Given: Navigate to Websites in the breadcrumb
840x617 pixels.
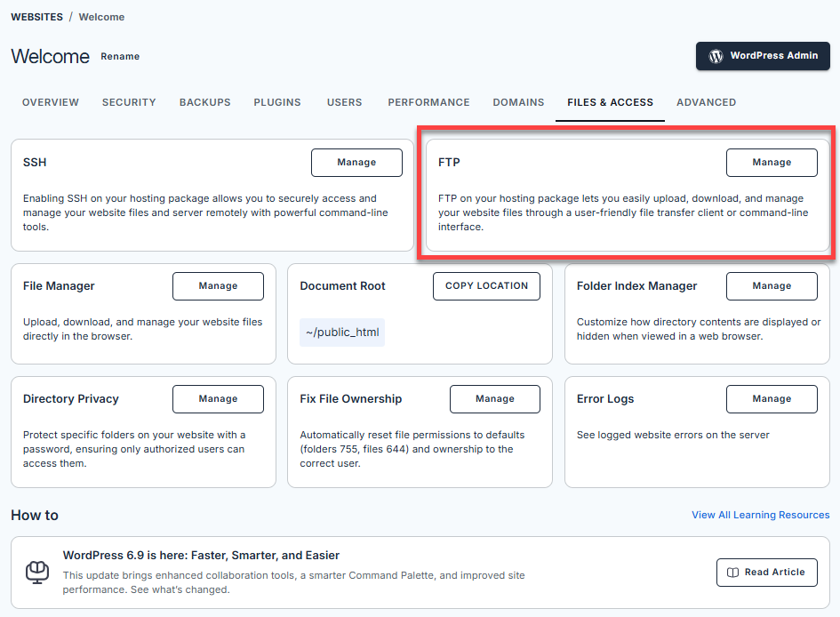Looking at the screenshot, I should pos(36,17).
